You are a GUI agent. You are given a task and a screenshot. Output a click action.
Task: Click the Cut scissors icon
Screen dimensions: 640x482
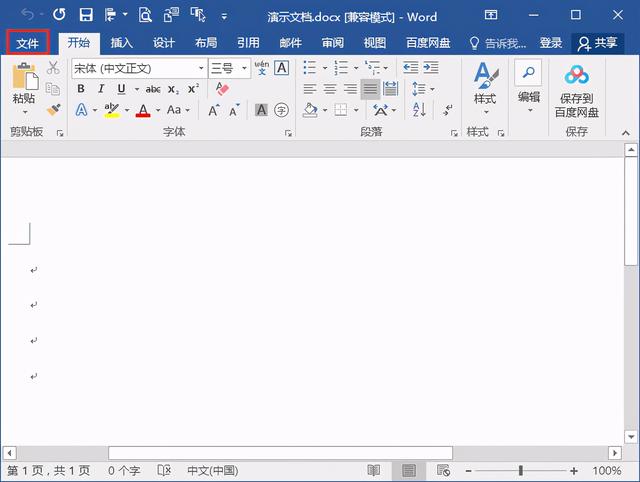[53, 69]
